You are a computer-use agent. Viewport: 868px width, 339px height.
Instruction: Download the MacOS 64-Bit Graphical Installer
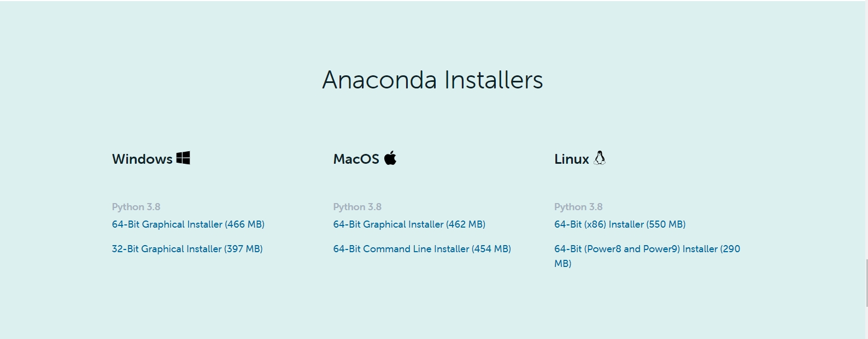(409, 224)
